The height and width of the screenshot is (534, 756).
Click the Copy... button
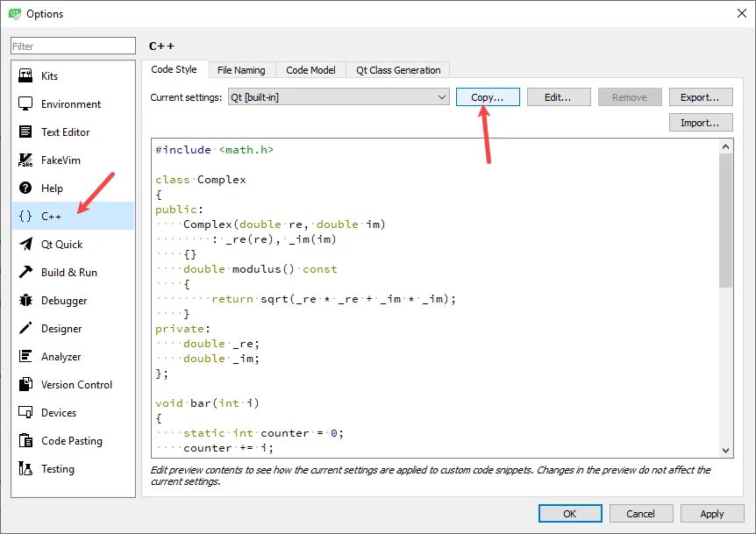click(x=488, y=96)
